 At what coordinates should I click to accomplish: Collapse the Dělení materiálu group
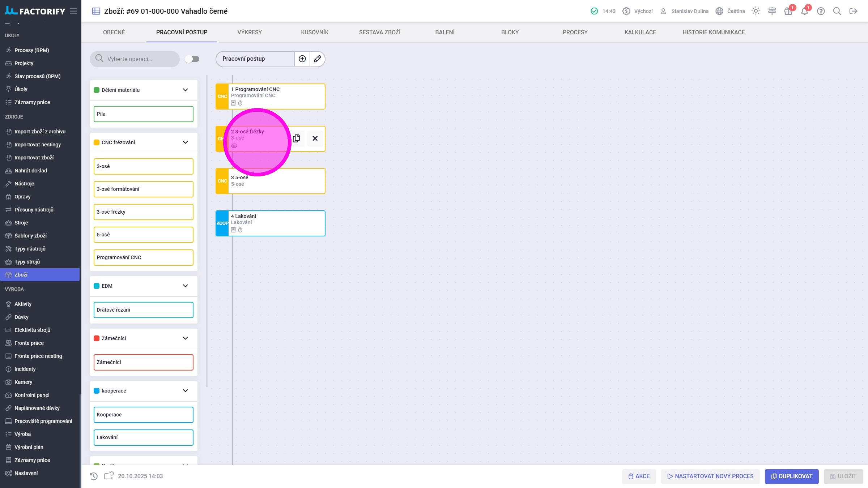tap(186, 90)
